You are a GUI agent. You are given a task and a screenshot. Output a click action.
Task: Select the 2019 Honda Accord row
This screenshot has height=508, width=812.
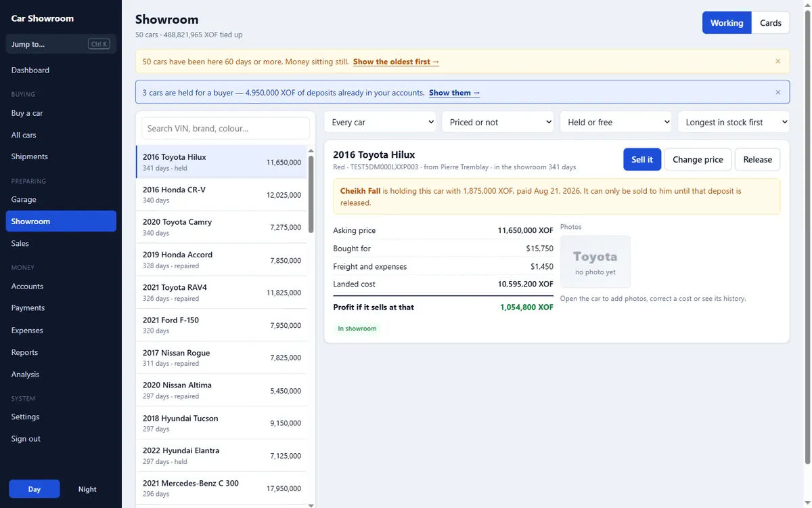(221, 260)
